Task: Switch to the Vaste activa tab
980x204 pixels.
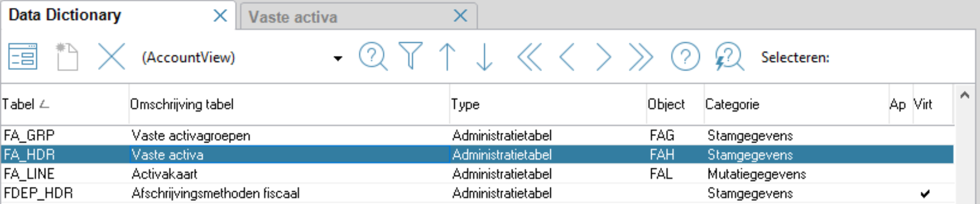Action: click(293, 17)
